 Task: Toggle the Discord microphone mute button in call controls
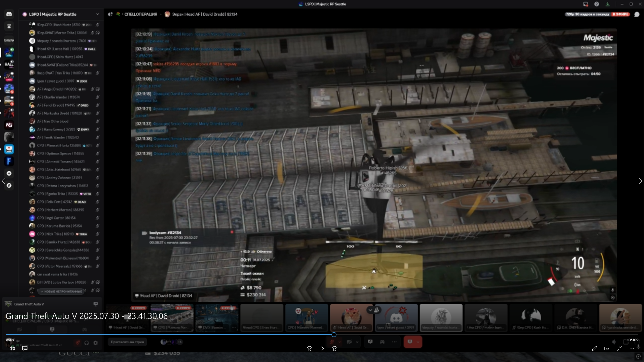coord(332,342)
